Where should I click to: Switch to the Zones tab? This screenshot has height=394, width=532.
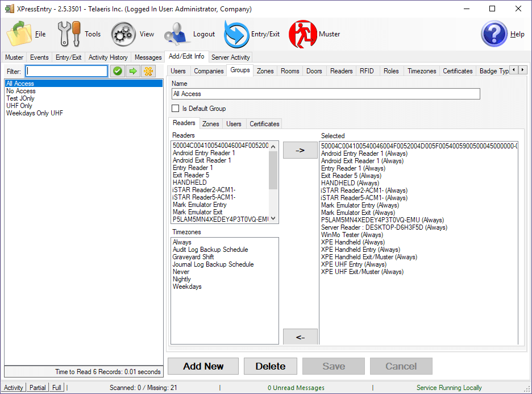click(265, 71)
